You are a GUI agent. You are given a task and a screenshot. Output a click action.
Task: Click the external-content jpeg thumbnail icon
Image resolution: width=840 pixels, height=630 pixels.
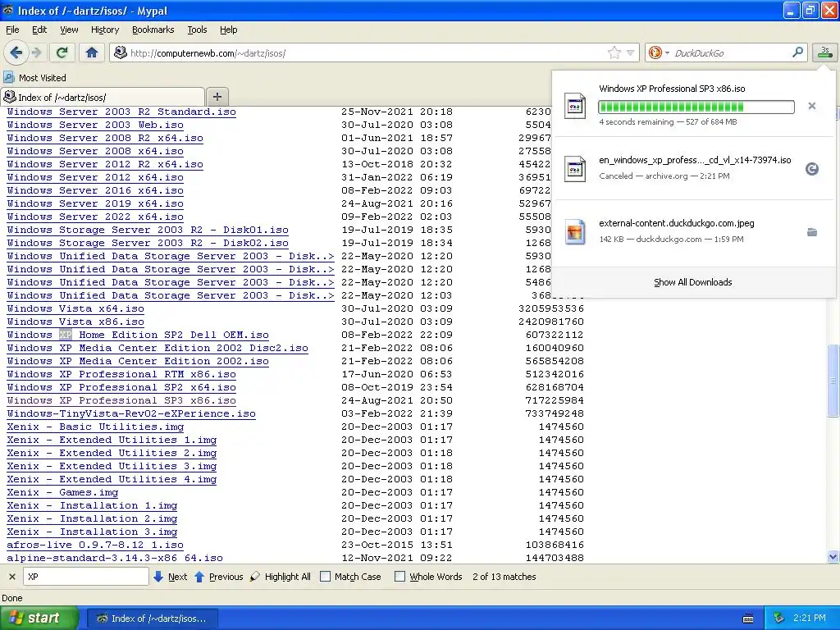coord(575,232)
